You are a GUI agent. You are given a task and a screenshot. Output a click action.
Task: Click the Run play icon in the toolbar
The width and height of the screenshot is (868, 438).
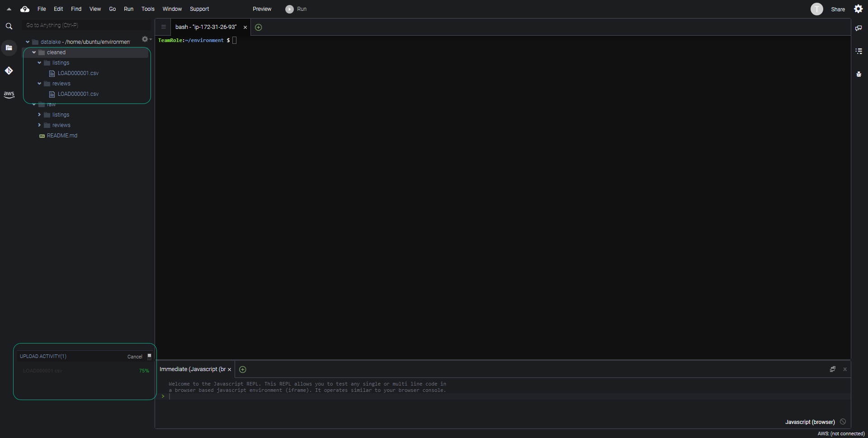(289, 9)
